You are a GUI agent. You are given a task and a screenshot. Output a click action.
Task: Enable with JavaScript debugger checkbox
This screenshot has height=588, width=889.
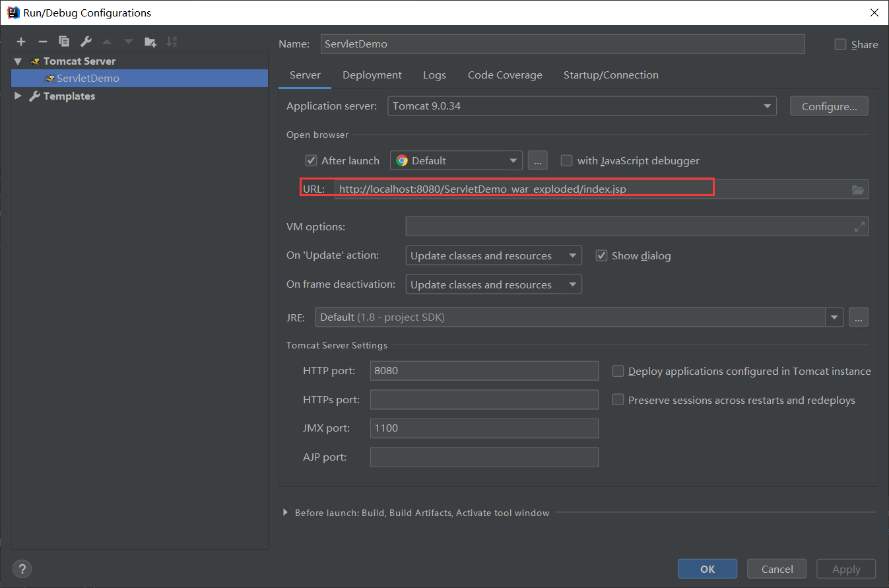click(566, 160)
